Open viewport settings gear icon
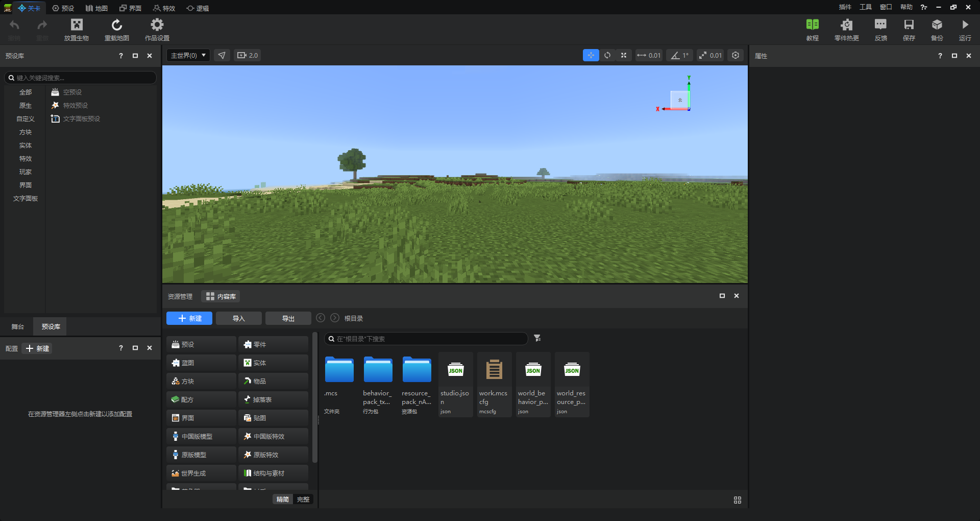The image size is (980, 521). click(736, 55)
